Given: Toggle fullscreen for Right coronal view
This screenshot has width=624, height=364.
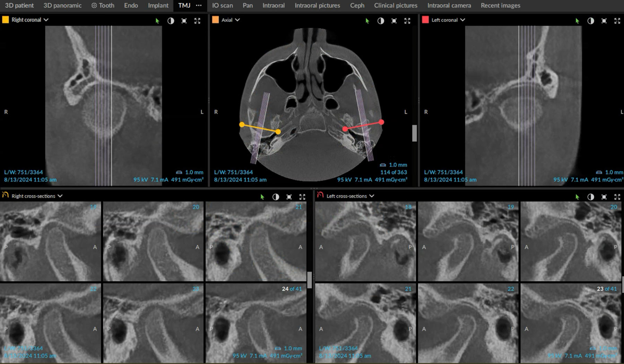Looking at the screenshot, I should tap(198, 21).
